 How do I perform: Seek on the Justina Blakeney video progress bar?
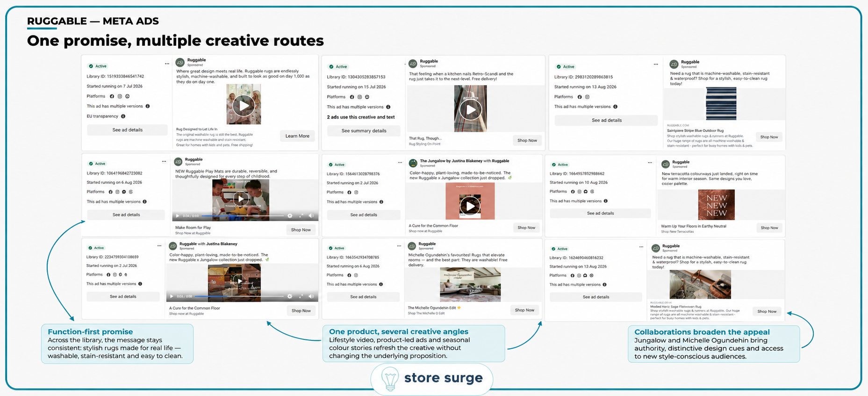pyautogui.click(x=239, y=296)
